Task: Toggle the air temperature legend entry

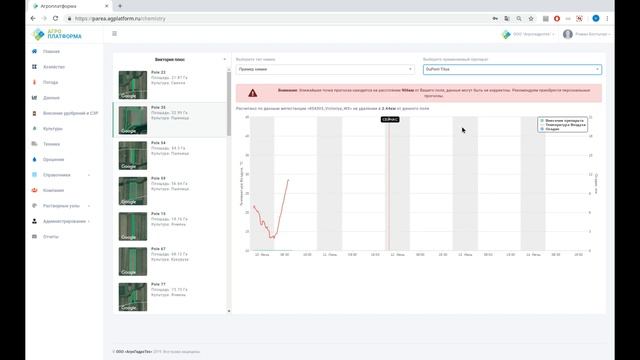Action: pos(562,125)
